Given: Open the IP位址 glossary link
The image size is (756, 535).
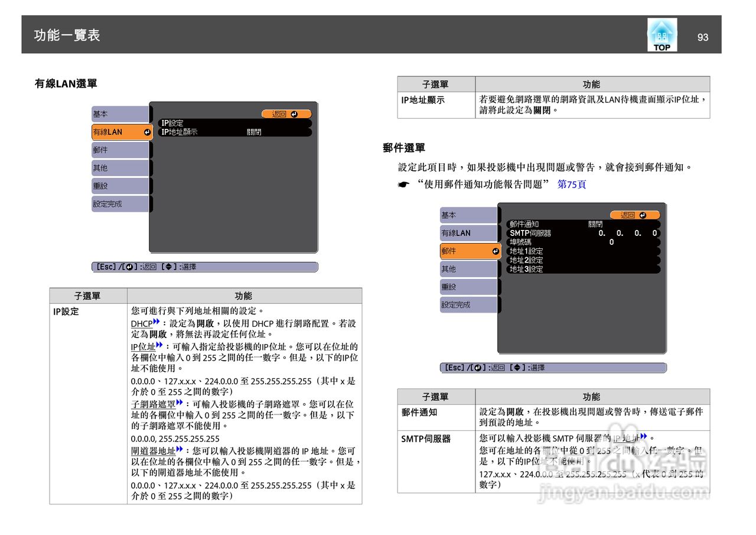Looking at the screenshot, I should coord(143,347).
